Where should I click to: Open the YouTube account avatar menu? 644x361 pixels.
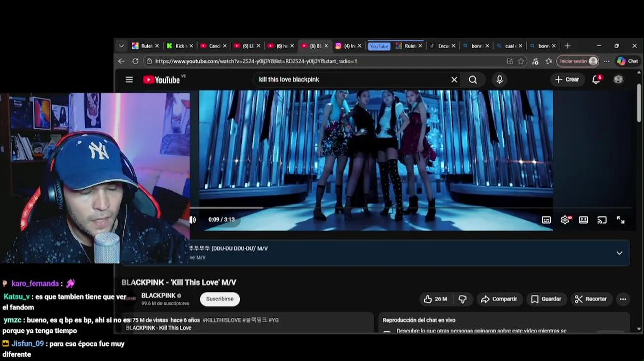[618, 80]
